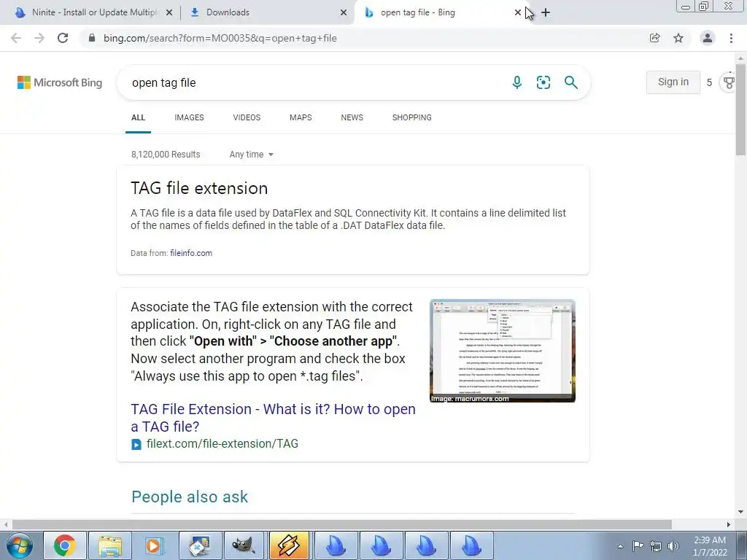The width and height of the screenshot is (747, 560).
Task: Click the Sign in button
Action: tap(673, 82)
